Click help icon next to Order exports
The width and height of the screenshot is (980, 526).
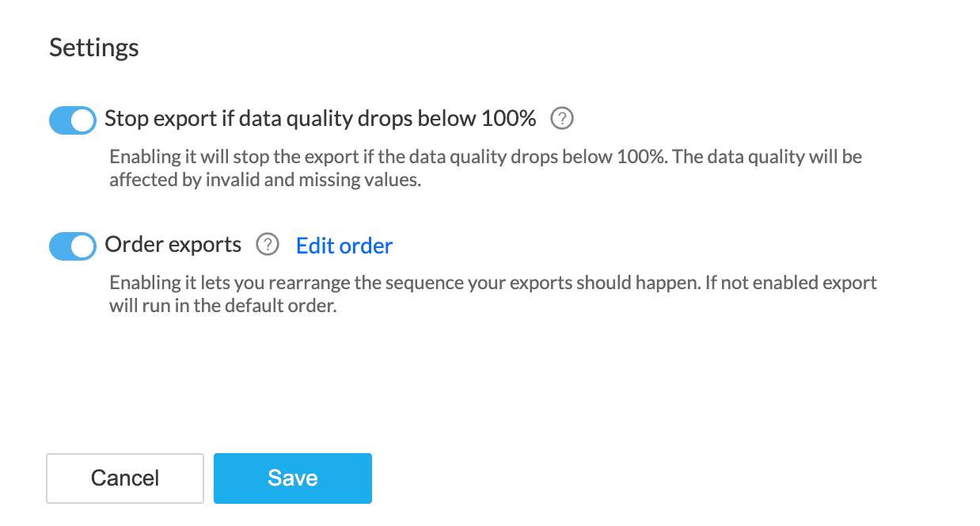click(x=268, y=245)
